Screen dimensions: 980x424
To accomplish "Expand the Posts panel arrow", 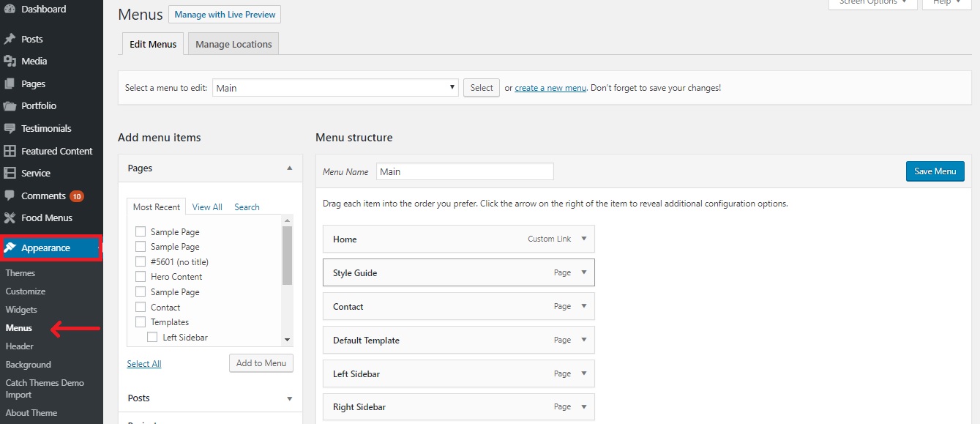I will [x=289, y=398].
